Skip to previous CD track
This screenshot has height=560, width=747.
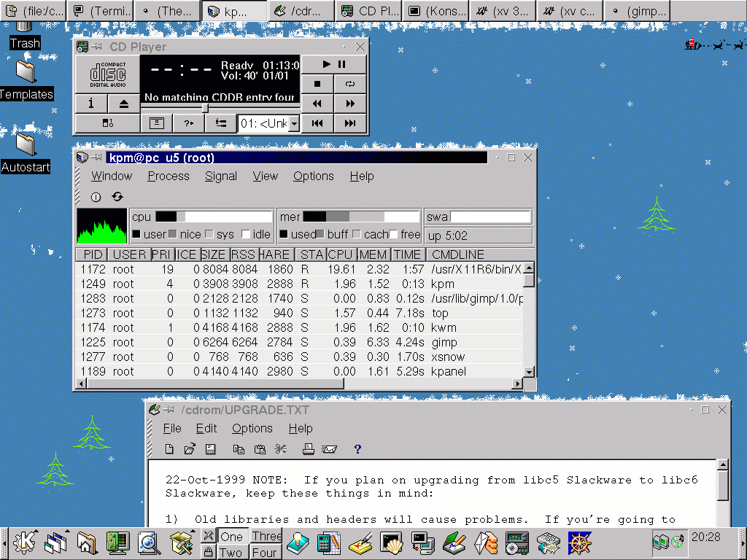pyautogui.click(x=317, y=123)
